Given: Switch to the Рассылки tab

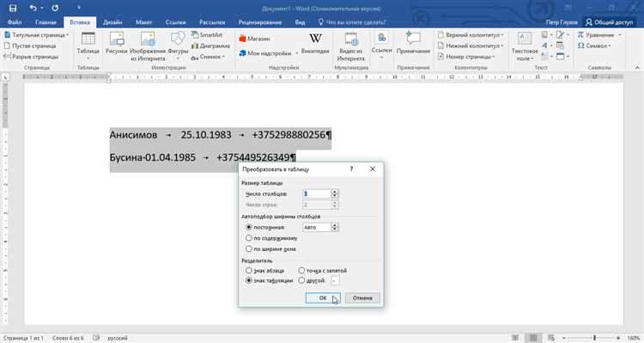Looking at the screenshot, I should tap(212, 22).
